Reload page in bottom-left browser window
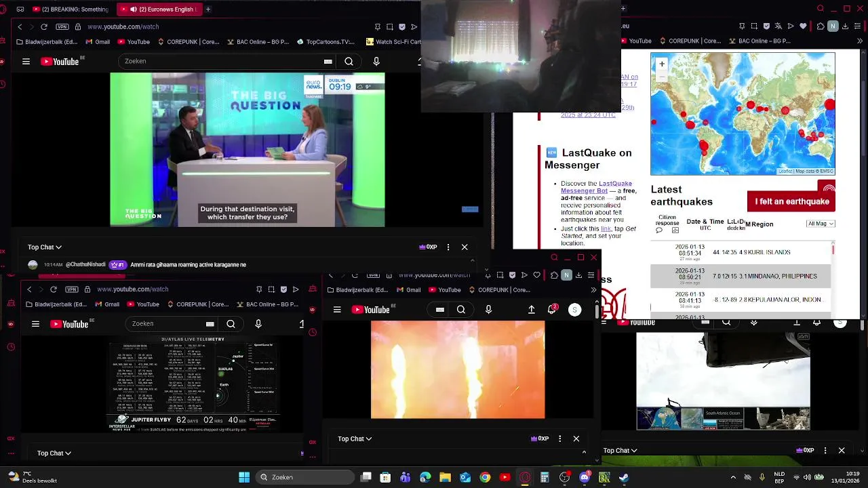The height and width of the screenshot is (488, 868). tap(54, 289)
